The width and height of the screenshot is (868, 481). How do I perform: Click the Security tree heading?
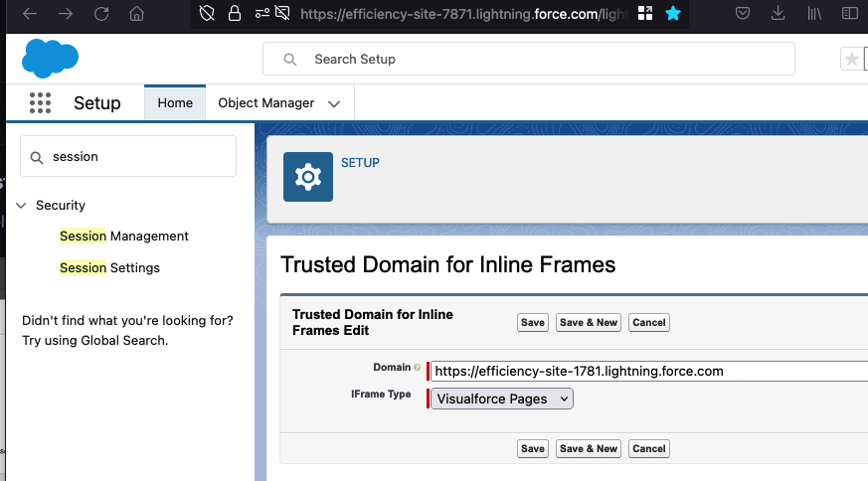61,206
